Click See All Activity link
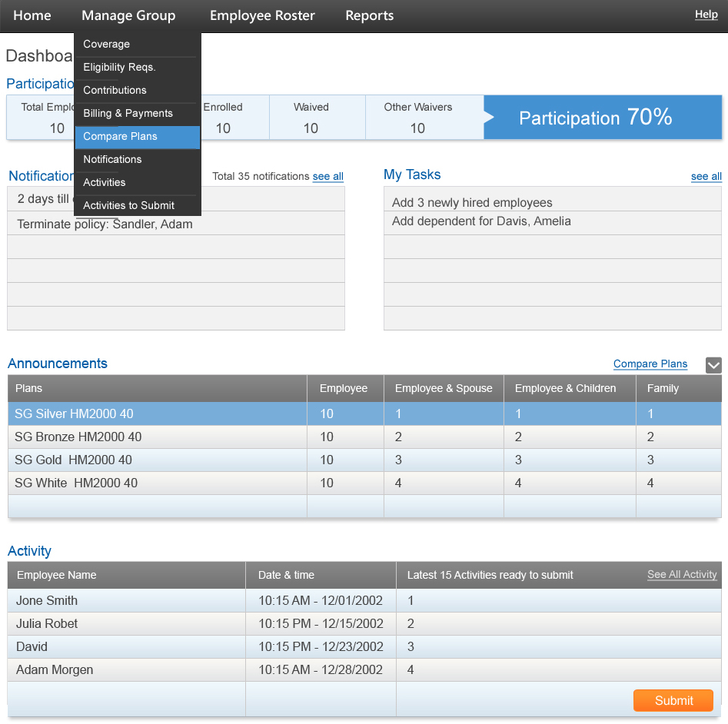The image size is (728, 724). 682,575
